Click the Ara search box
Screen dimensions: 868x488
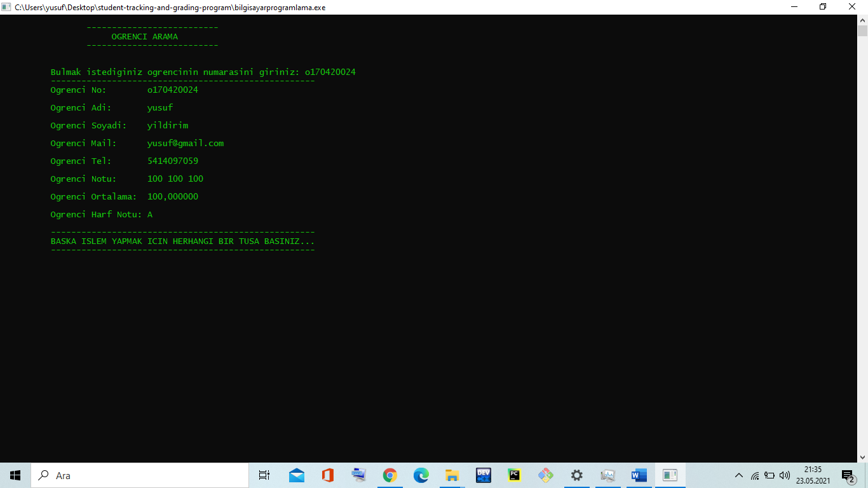140,475
